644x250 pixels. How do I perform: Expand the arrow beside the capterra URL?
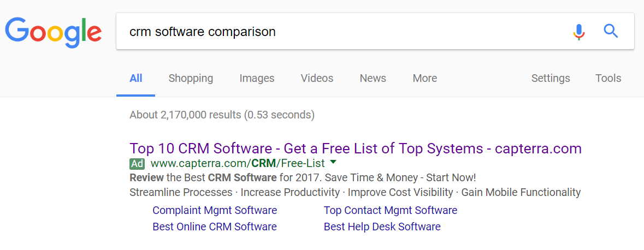(x=333, y=163)
